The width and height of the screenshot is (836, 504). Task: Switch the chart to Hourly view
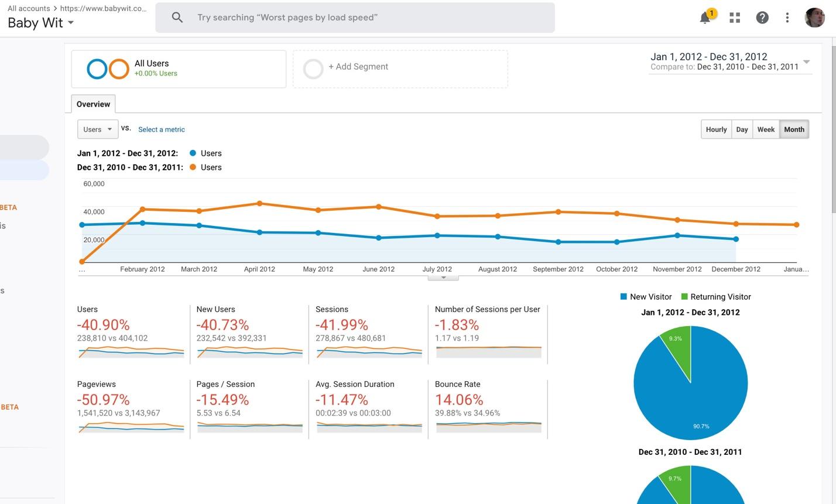pyautogui.click(x=716, y=129)
